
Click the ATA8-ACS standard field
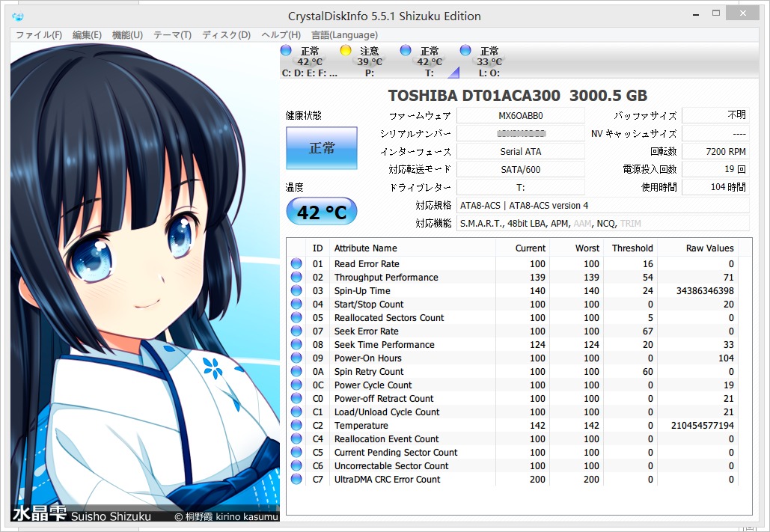point(603,205)
